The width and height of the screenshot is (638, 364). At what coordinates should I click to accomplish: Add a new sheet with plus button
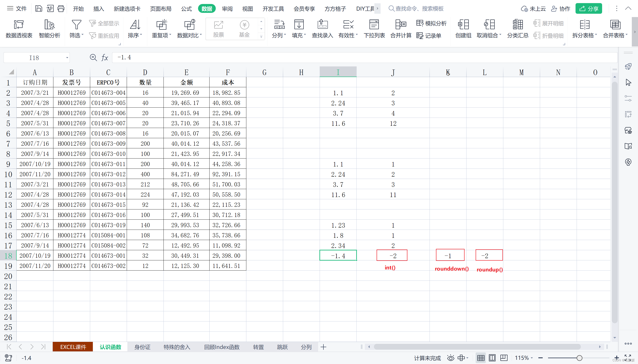point(323,347)
